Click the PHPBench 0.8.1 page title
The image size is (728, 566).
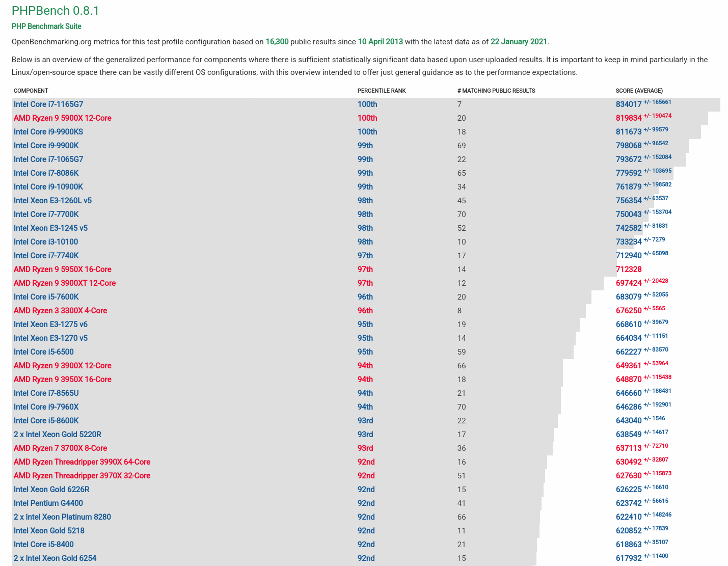coord(56,11)
